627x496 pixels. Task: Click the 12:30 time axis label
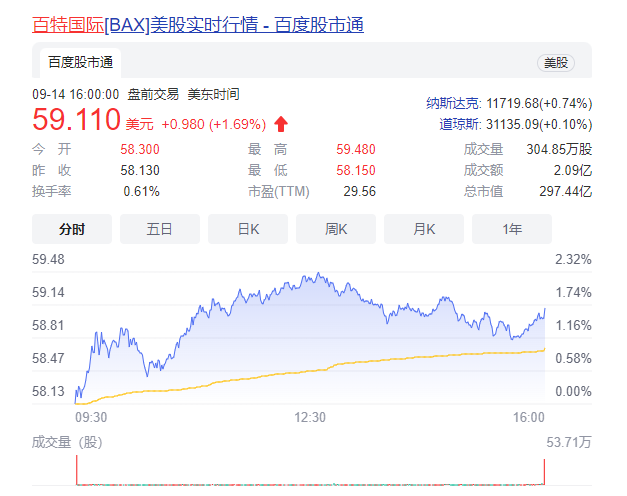point(310,417)
